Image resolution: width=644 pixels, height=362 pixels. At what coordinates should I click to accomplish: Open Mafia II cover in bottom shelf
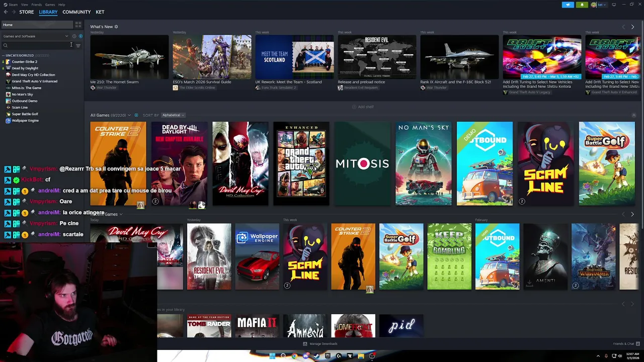[257, 326]
